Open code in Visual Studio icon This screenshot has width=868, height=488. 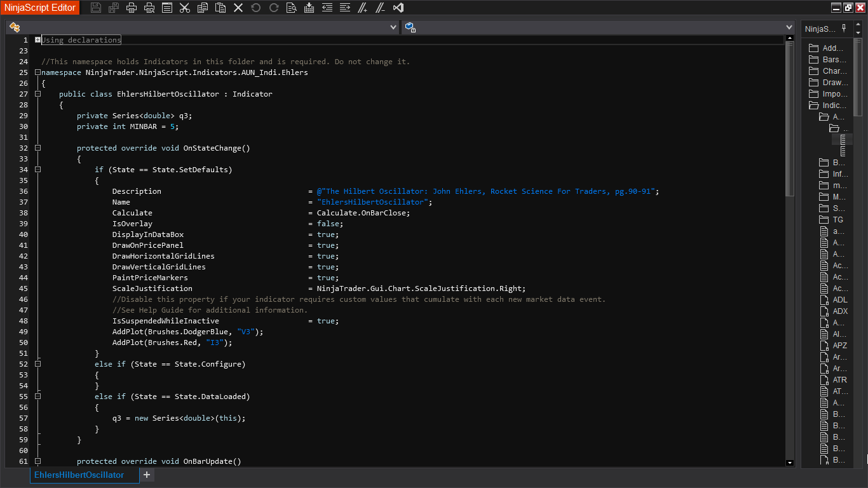pyautogui.click(x=398, y=8)
